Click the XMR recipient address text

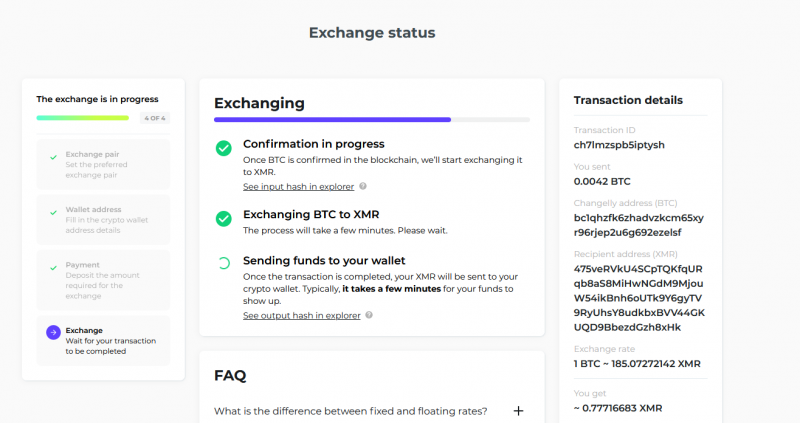[x=640, y=297]
